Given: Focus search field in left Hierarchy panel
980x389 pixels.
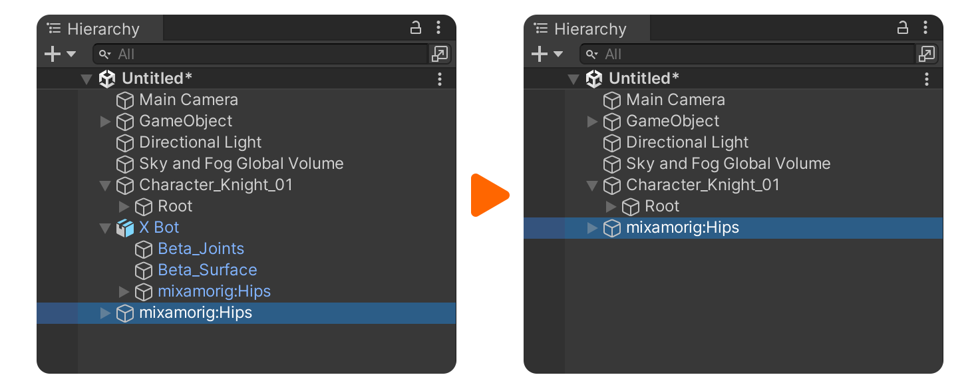Looking at the screenshot, I should [260, 54].
